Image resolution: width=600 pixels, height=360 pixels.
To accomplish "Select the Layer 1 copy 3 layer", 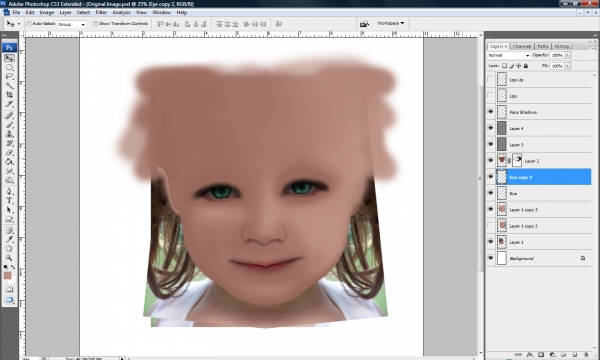I will (543, 209).
